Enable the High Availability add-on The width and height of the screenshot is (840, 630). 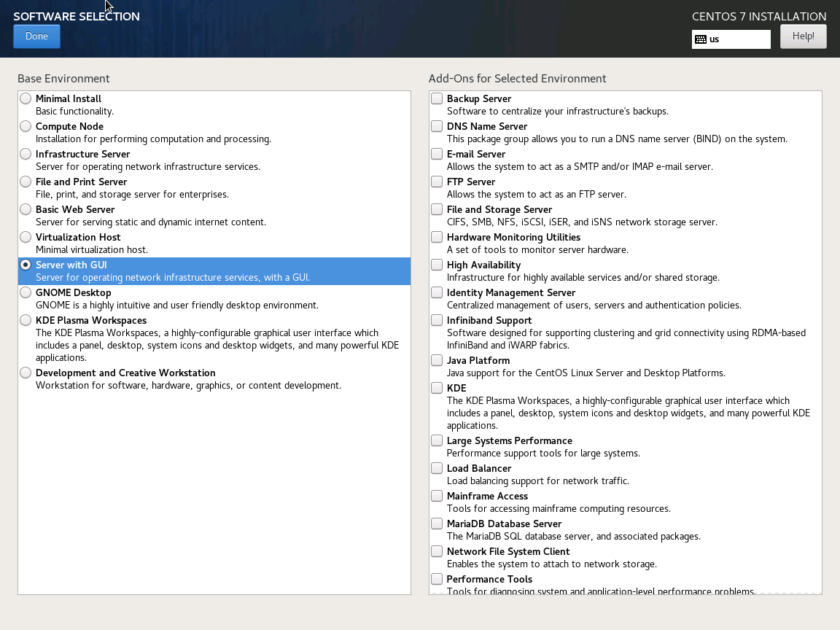point(437,265)
